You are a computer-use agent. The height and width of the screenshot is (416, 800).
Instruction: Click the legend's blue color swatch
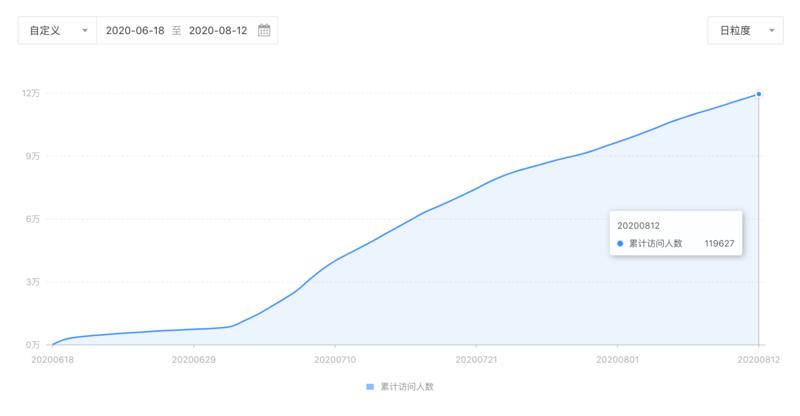370,386
